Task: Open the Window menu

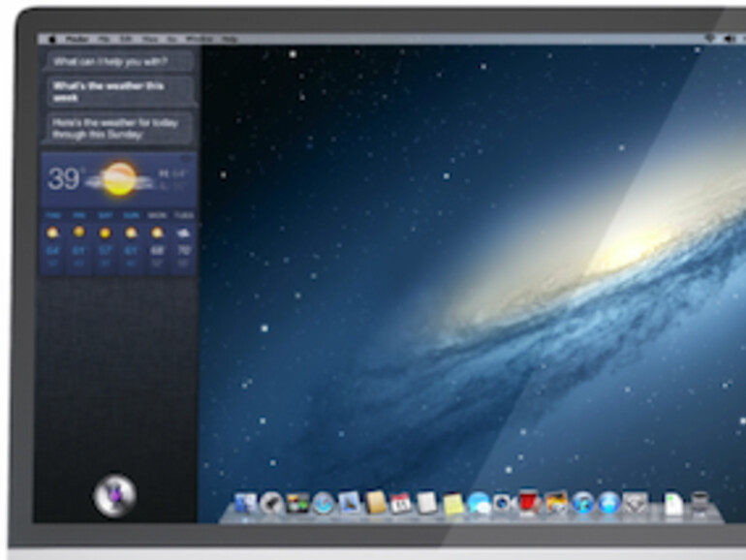Action: [200, 39]
